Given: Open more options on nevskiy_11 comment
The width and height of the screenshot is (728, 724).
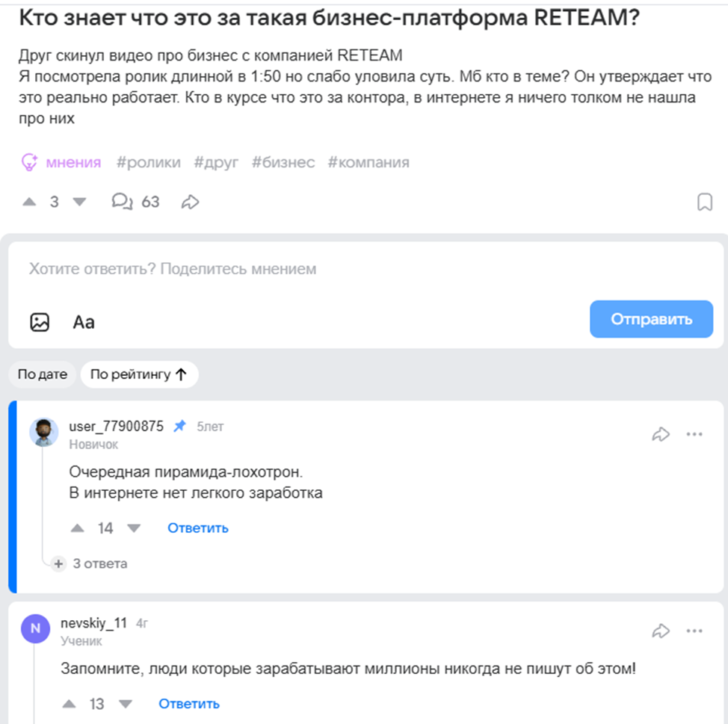Looking at the screenshot, I should [x=694, y=631].
